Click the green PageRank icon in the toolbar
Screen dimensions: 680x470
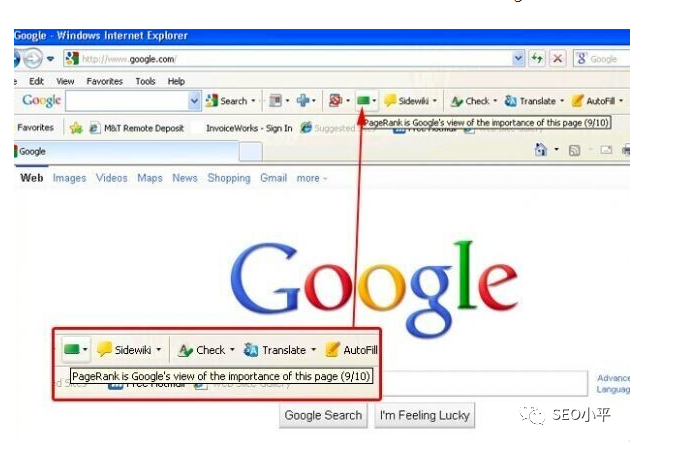[363, 101]
